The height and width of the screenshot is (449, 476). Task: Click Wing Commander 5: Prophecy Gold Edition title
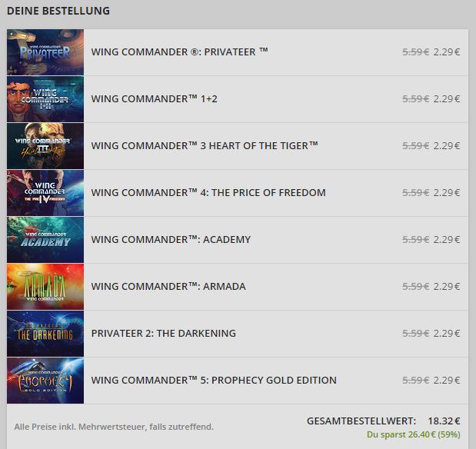pyautogui.click(x=214, y=381)
